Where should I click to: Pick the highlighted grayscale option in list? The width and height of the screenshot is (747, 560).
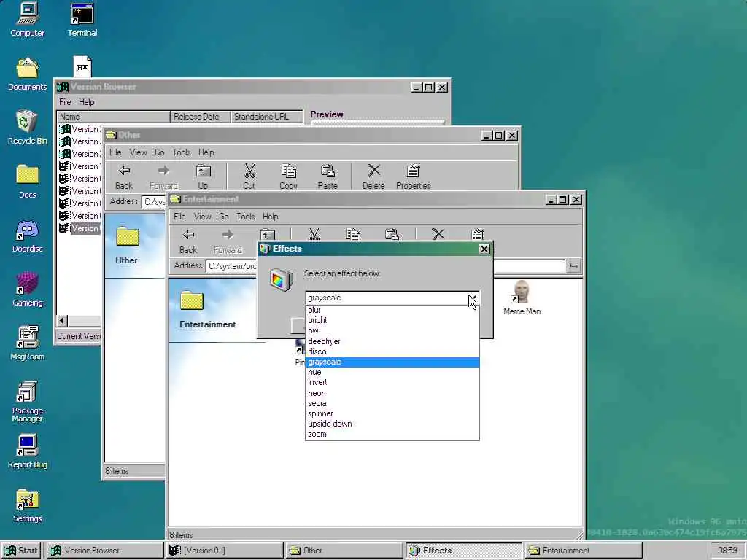pos(392,362)
